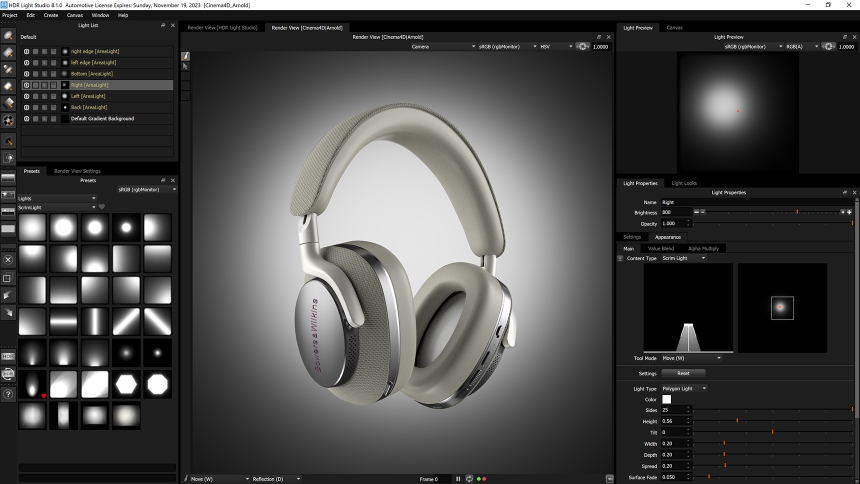Select the hexagon light preset thumbnail
Image resolution: width=860 pixels, height=484 pixels.
click(x=126, y=385)
